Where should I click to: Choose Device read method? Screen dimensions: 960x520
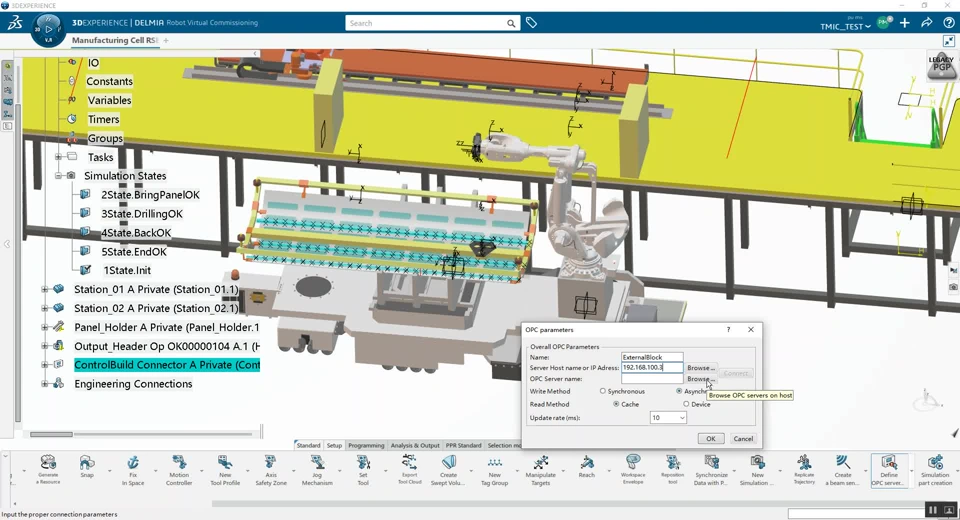(686, 404)
